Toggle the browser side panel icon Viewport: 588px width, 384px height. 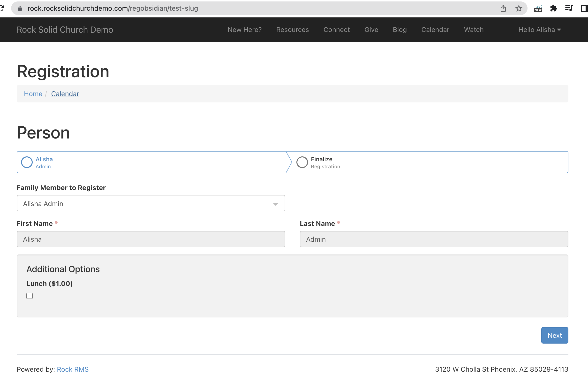coord(584,8)
